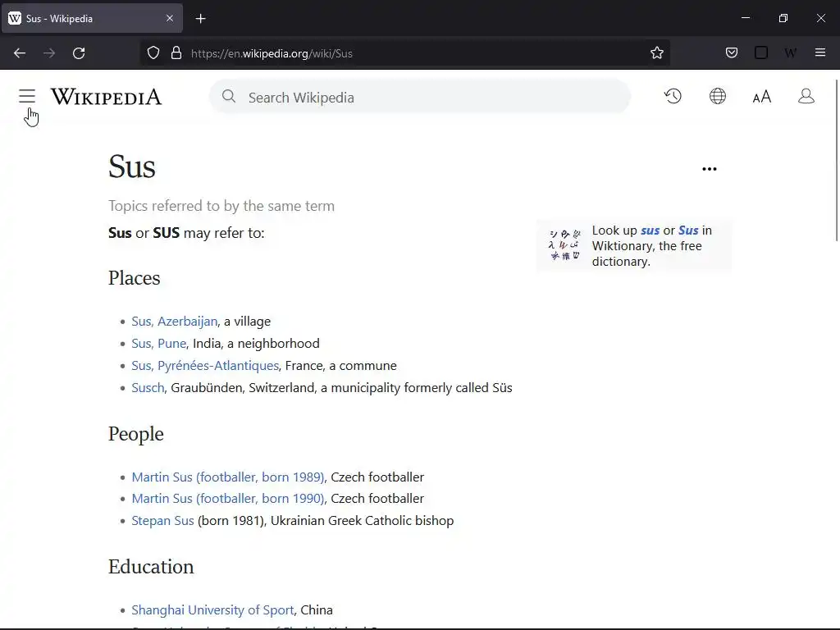Click the Save to Pocket icon
Screen dimensions: 840x630
pyautogui.click(x=732, y=52)
